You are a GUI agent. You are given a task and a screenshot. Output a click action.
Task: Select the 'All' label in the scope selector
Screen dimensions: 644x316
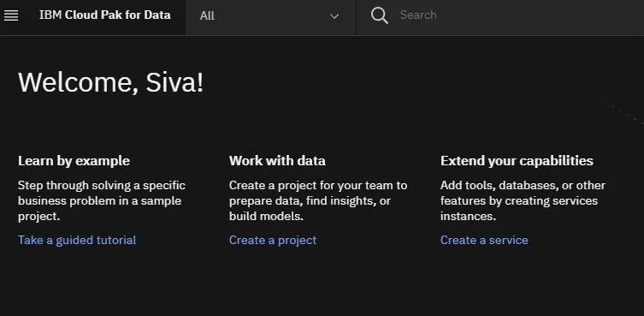pyautogui.click(x=207, y=16)
